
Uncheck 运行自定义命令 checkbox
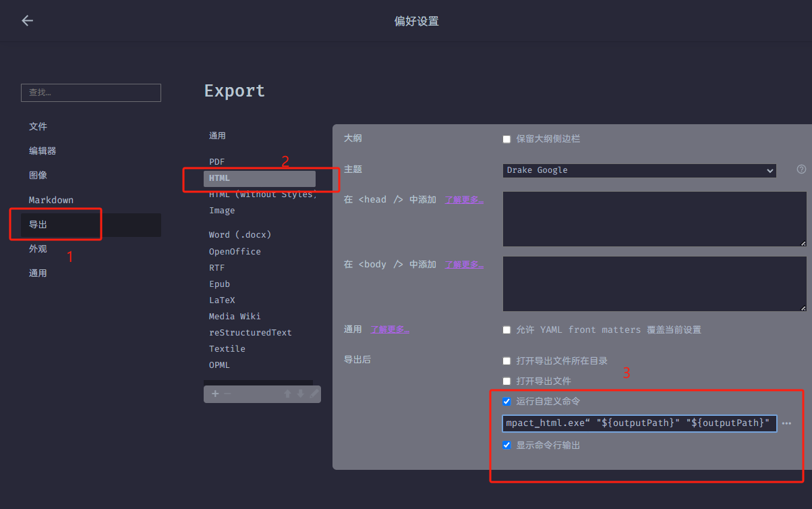(506, 401)
